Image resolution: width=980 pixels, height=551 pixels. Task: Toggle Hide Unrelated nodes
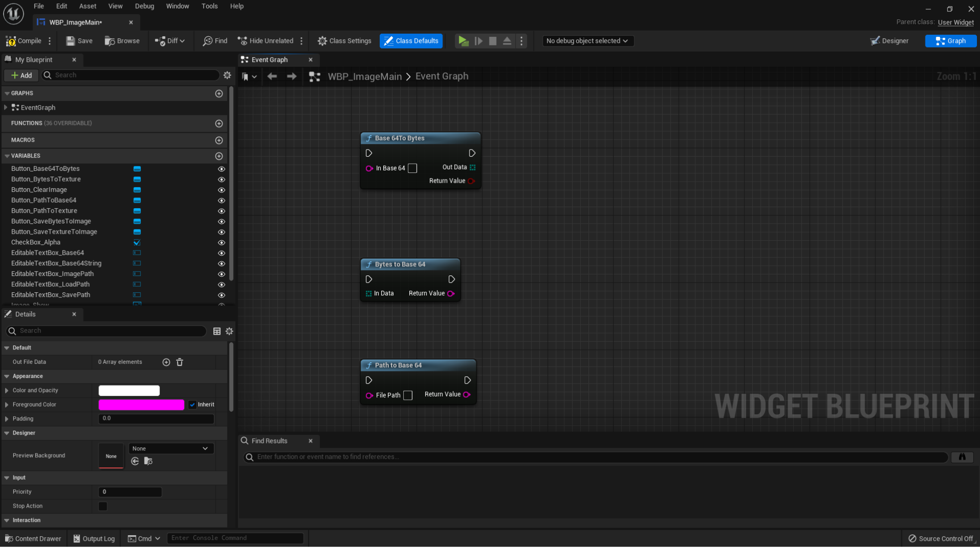tap(265, 41)
